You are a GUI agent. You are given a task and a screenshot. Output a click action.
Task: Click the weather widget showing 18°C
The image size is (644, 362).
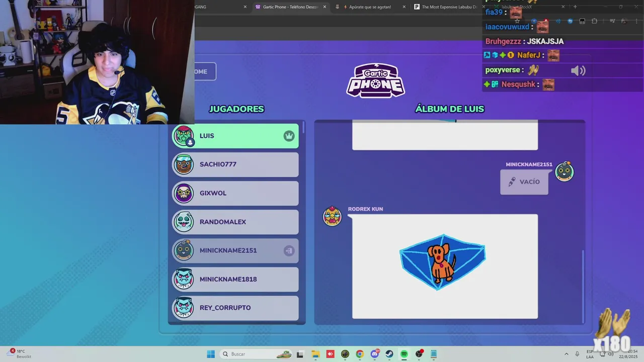pyautogui.click(x=20, y=354)
